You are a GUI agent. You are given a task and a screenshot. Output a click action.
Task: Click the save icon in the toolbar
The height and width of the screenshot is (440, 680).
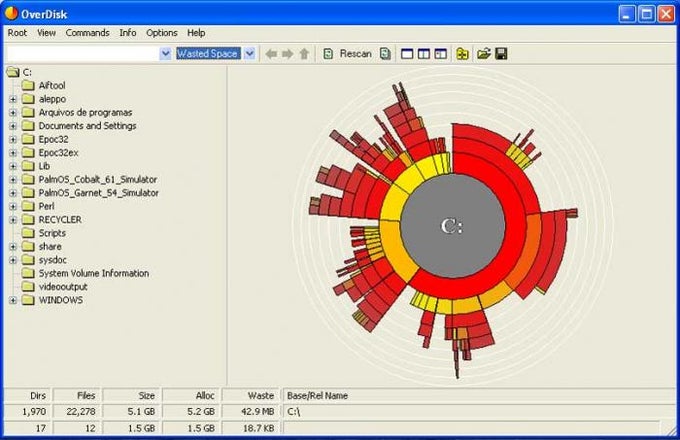click(x=501, y=53)
